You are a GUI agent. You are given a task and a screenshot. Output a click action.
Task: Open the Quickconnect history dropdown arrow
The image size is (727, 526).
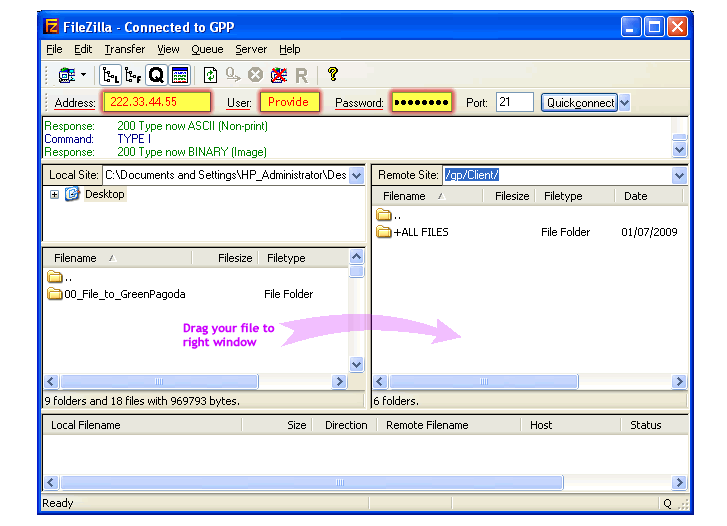click(625, 102)
